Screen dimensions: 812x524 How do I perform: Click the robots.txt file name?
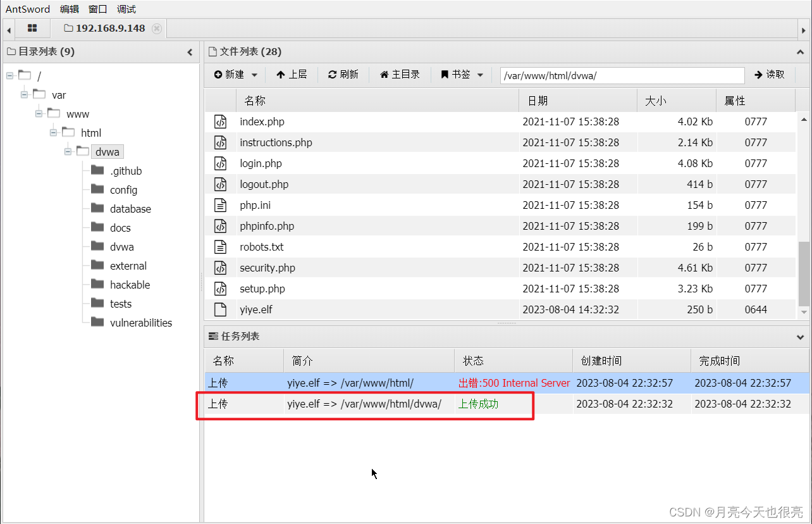pos(262,247)
